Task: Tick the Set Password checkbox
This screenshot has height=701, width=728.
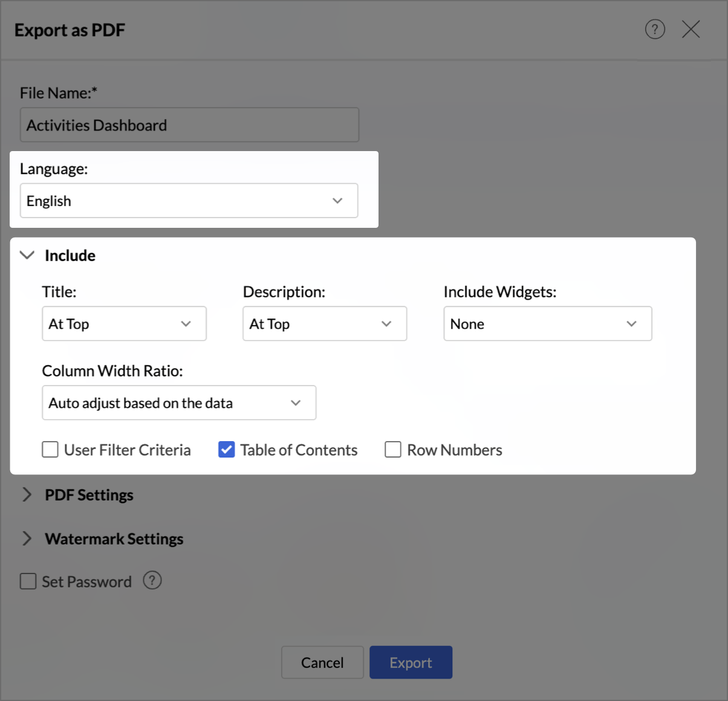Action: click(x=28, y=581)
